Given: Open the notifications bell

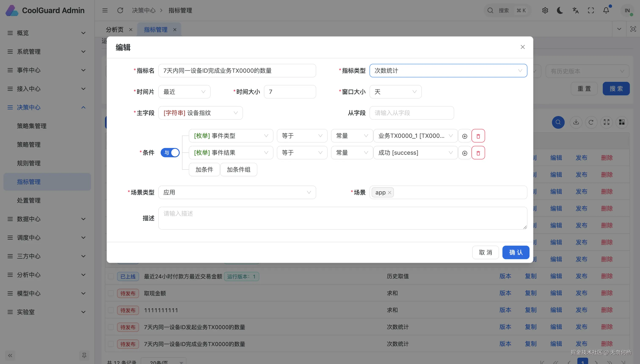Looking at the screenshot, I should (606, 11).
